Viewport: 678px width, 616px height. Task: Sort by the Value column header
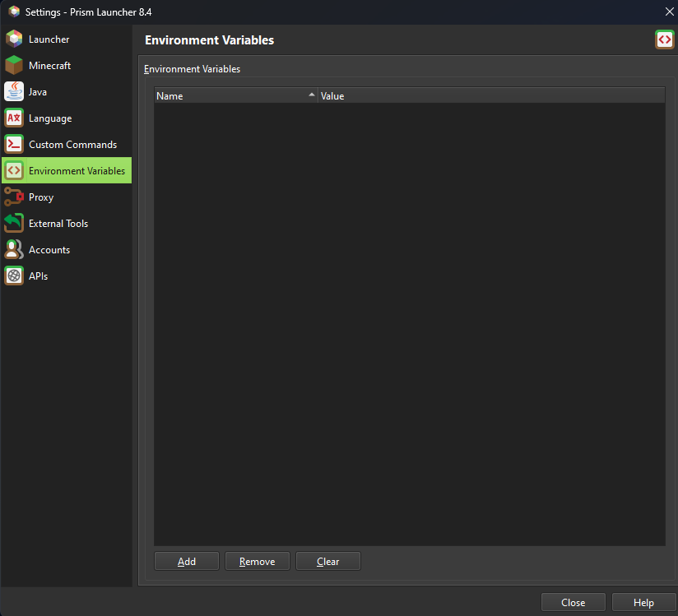tap(492, 95)
